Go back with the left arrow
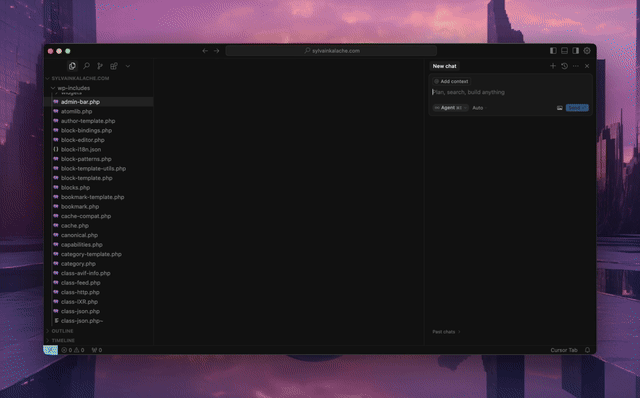The width and height of the screenshot is (640, 398). pyautogui.click(x=205, y=51)
